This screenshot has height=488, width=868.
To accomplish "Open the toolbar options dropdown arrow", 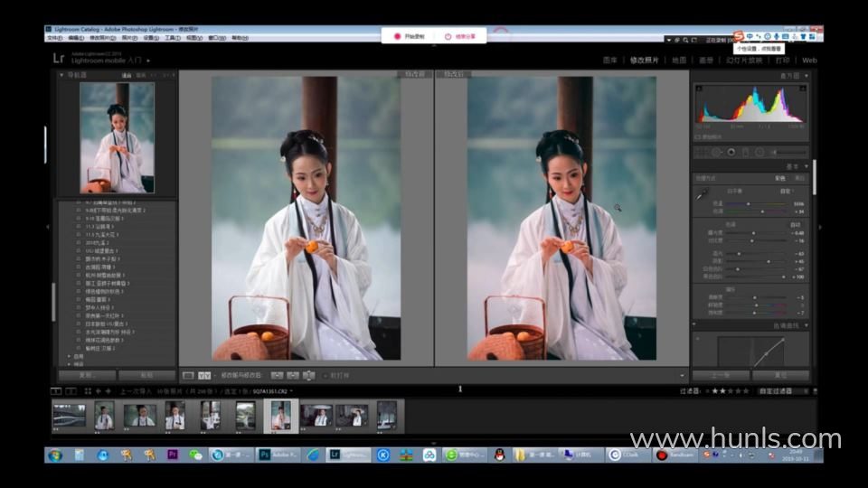I will click(x=682, y=376).
